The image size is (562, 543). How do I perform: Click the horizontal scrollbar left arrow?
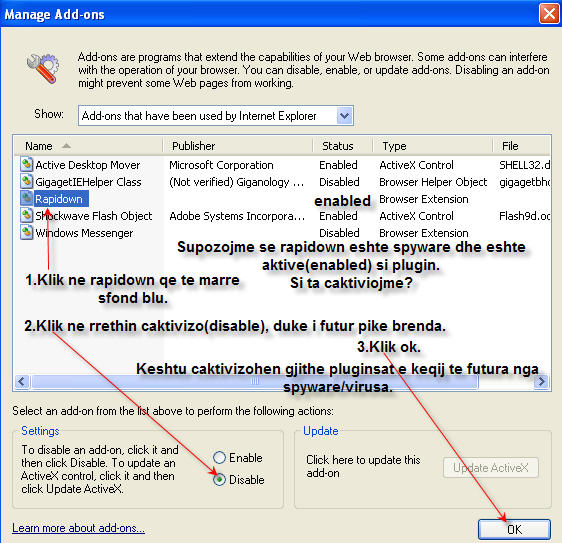point(22,381)
